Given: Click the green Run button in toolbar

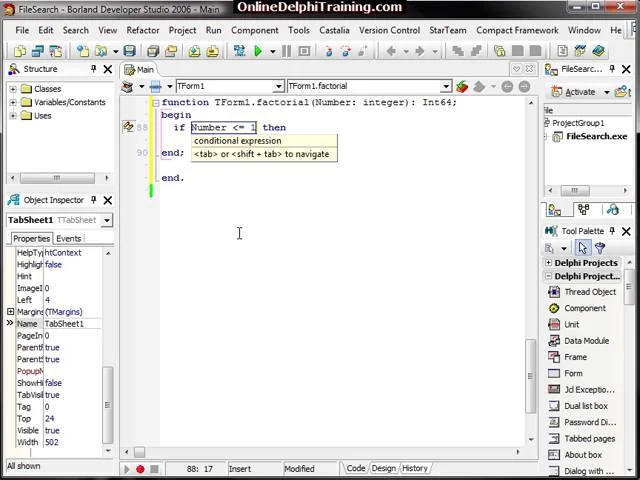Looking at the screenshot, I should (x=258, y=51).
